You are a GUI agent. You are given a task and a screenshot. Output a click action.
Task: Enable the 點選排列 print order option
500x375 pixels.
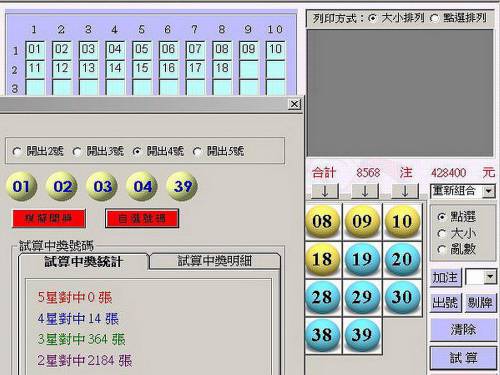coord(458,18)
